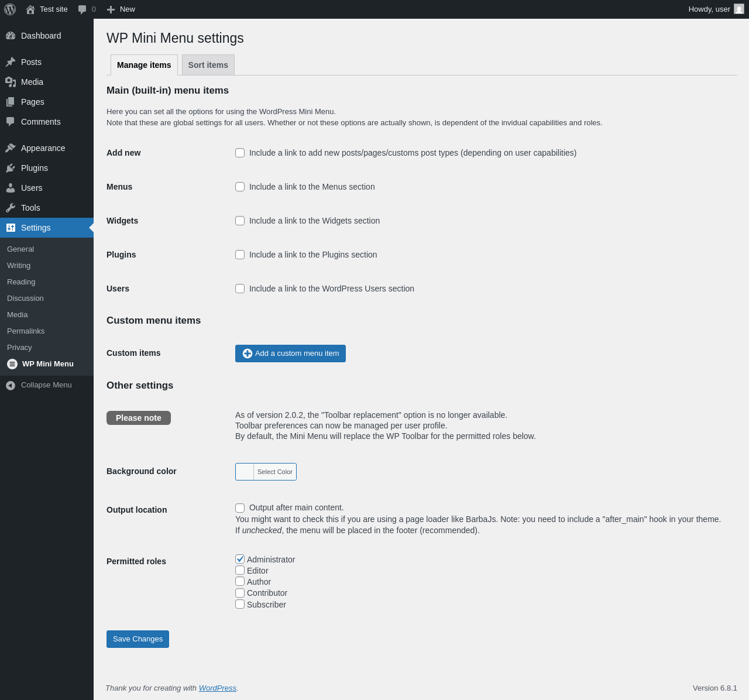The width and height of the screenshot is (749, 700).
Task: Open the Media item under Settings
Action: pos(18,314)
